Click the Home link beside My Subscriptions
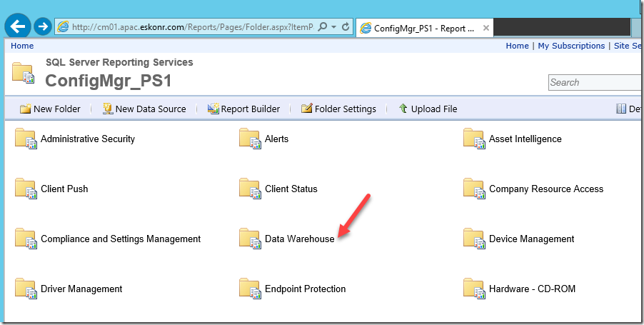This screenshot has width=644, height=325. pyautogui.click(x=517, y=46)
